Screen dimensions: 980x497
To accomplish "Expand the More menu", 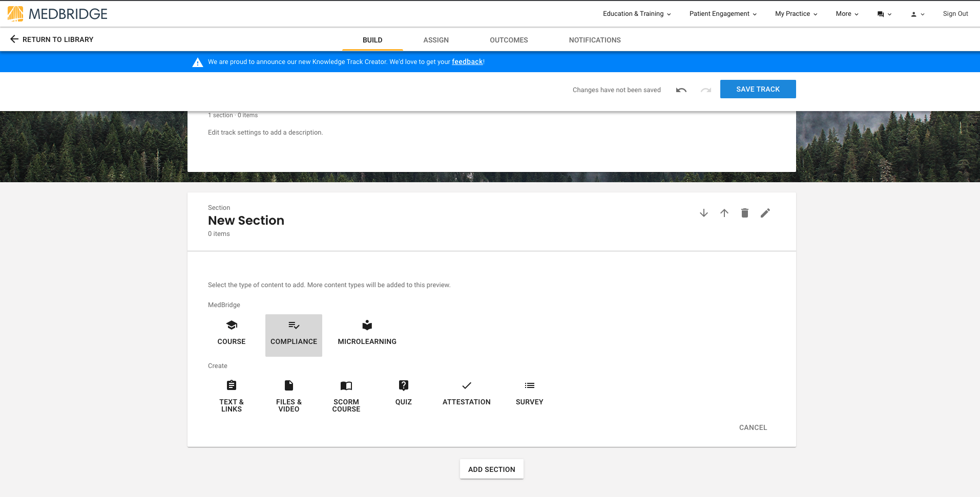I will pos(846,14).
